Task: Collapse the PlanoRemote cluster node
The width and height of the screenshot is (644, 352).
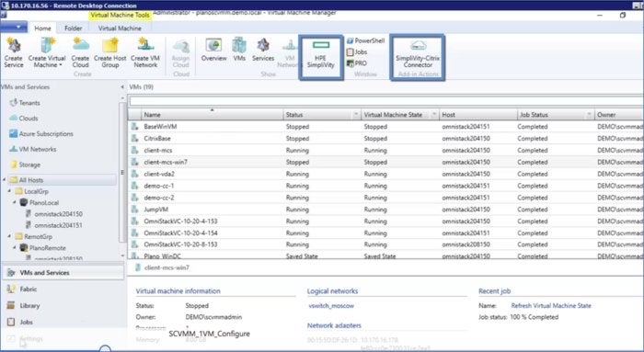Action: (x=15, y=247)
